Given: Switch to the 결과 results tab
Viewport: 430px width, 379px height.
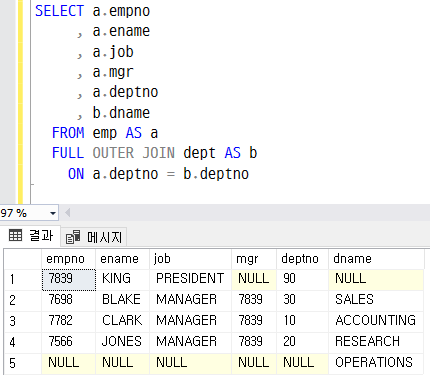Looking at the screenshot, I should point(31,236).
